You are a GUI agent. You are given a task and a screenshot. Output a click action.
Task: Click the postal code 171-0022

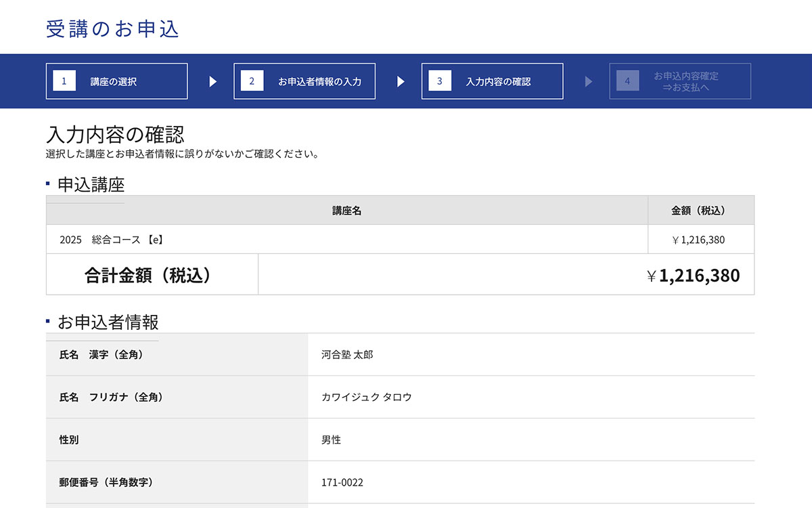pyautogui.click(x=342, y=482)
